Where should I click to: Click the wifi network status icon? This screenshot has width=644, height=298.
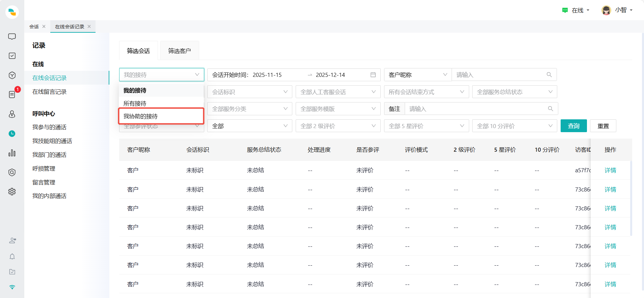pos(12,287)
